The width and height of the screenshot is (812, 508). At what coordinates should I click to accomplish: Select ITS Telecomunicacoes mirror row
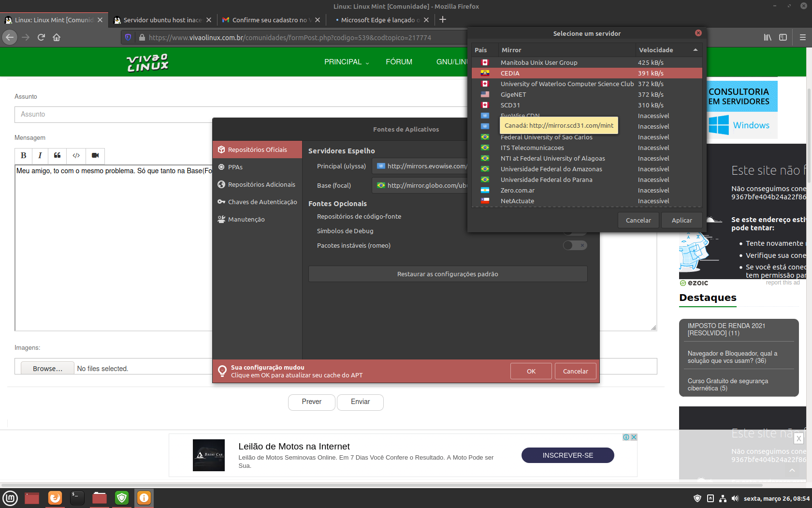tap(587, 148)
